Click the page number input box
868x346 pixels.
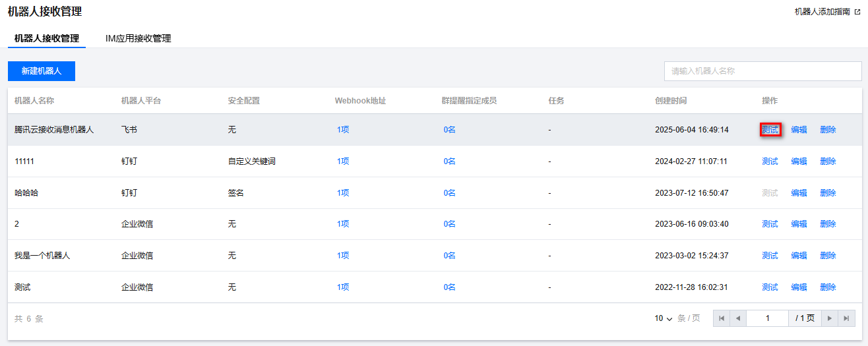click(x=768, y=318)
